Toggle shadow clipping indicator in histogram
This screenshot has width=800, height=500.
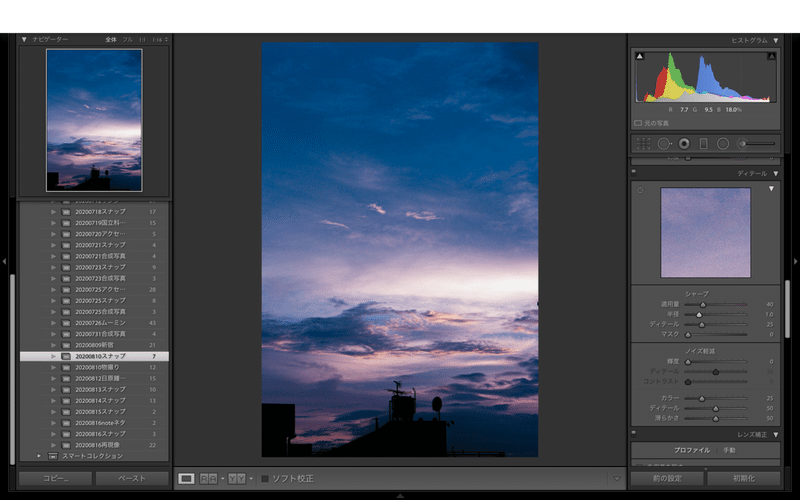click(x=640, y=56)
